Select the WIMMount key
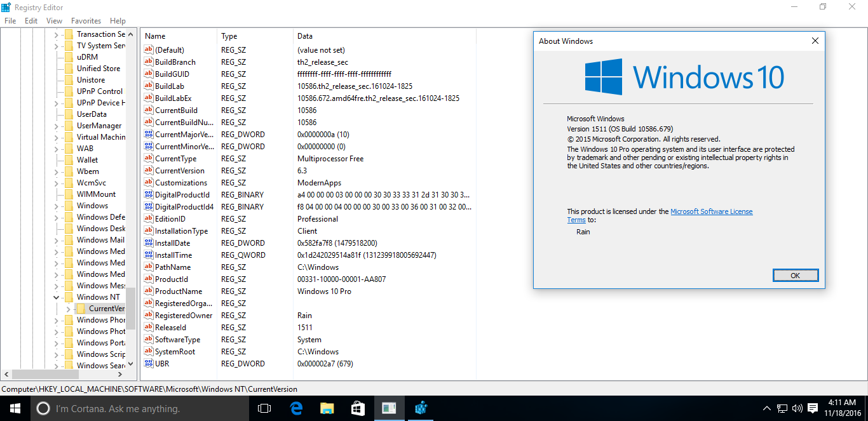Image resolution: width=868 pixels, height=421 pixels. click(96, 194)
